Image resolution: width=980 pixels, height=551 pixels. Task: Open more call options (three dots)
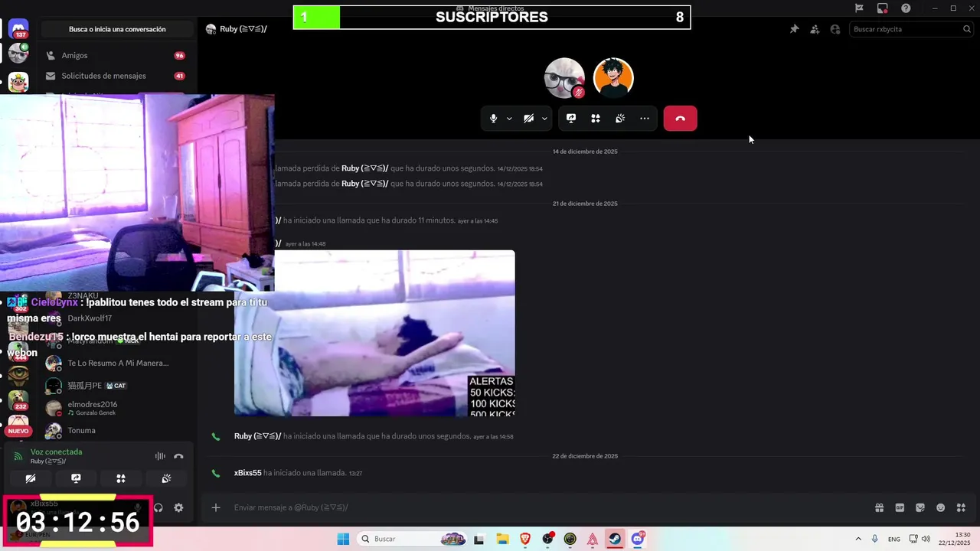coord(645,119)
